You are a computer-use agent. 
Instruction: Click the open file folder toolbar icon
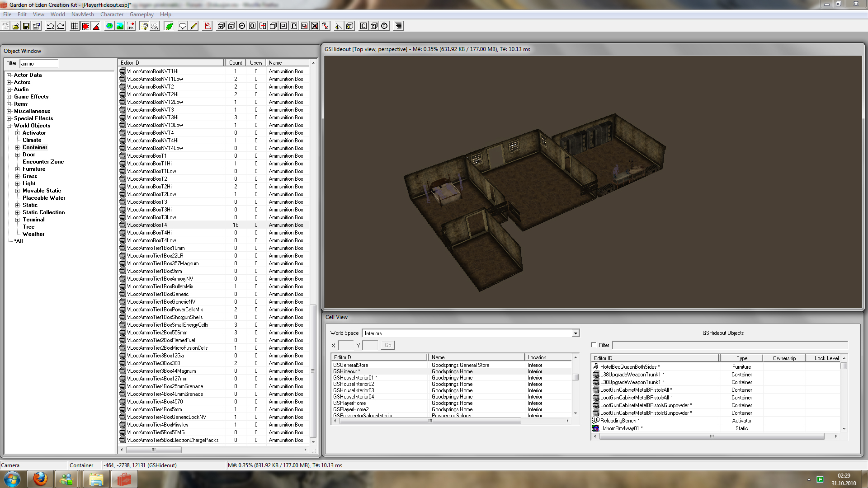[x=16, y=26]
